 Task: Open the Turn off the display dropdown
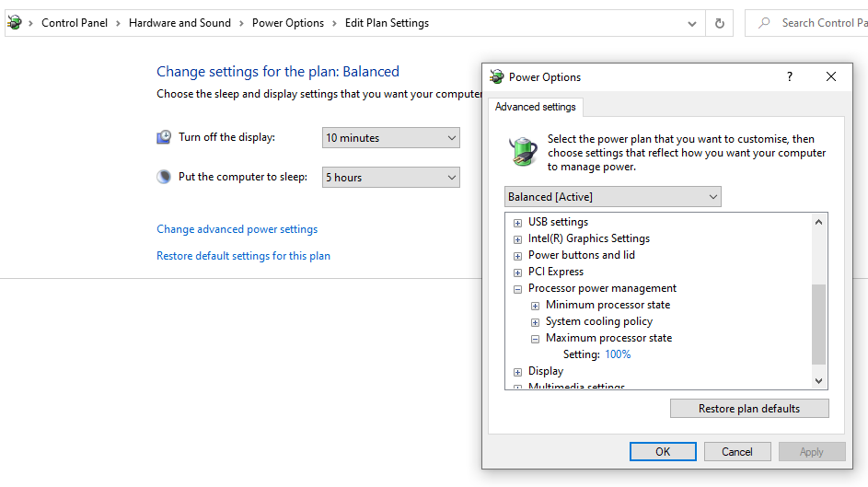point(391,138)
